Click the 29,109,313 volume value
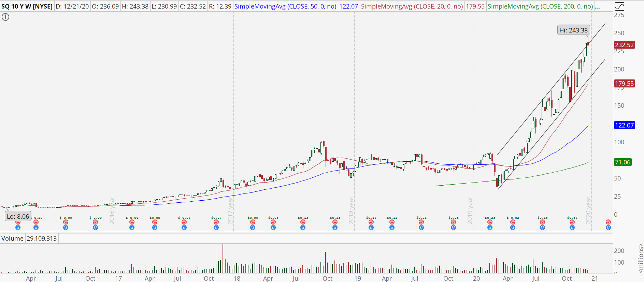 [x=42, y=239]
